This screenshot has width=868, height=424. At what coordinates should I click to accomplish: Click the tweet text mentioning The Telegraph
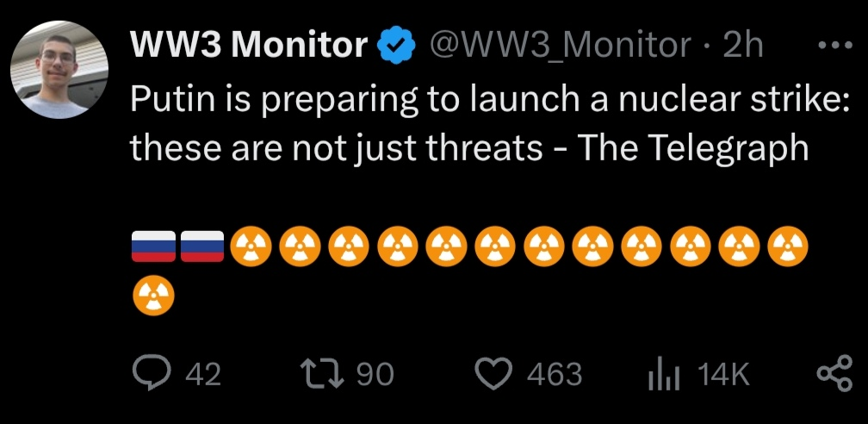tap(469, 122)
